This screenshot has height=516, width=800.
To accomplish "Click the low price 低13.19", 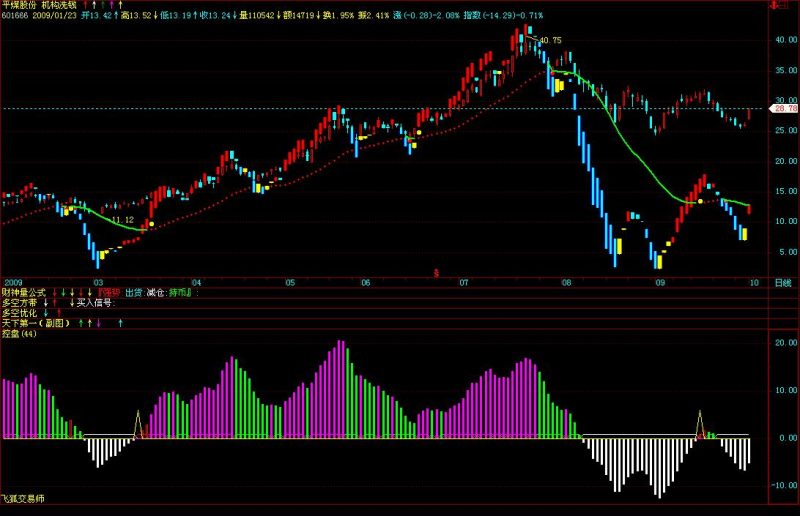I will [x=176, y=15].
